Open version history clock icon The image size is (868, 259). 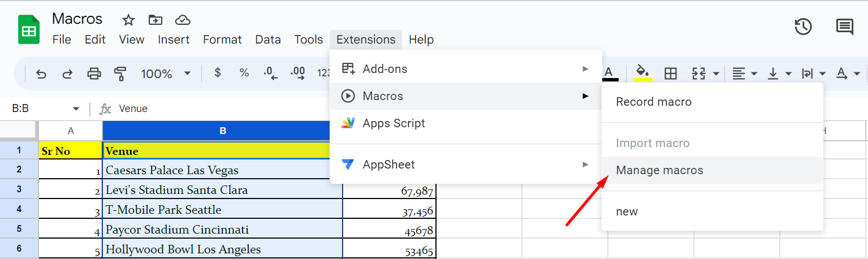click(x=803, y=27)
